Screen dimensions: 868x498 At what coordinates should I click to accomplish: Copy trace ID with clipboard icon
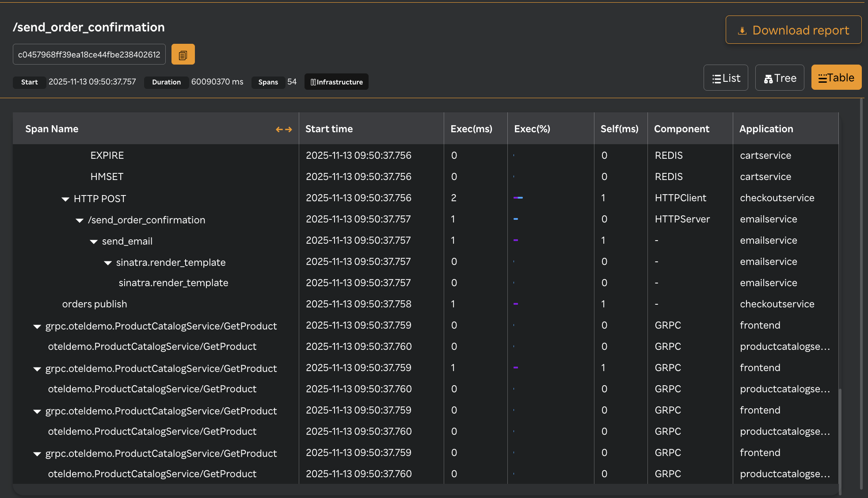click(183, 54)
